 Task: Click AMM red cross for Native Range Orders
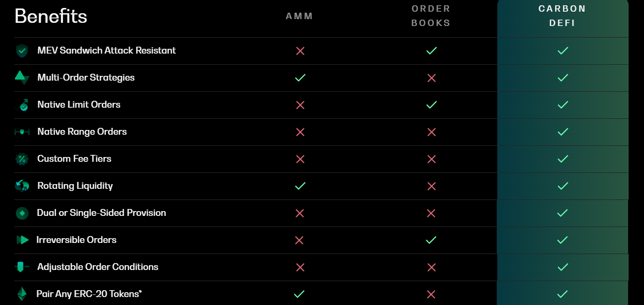point(300,132)
